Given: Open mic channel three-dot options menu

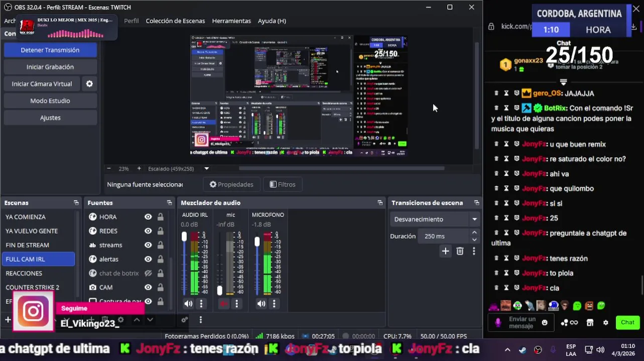Looking at the screenshot, I should [x=236, y=303].
